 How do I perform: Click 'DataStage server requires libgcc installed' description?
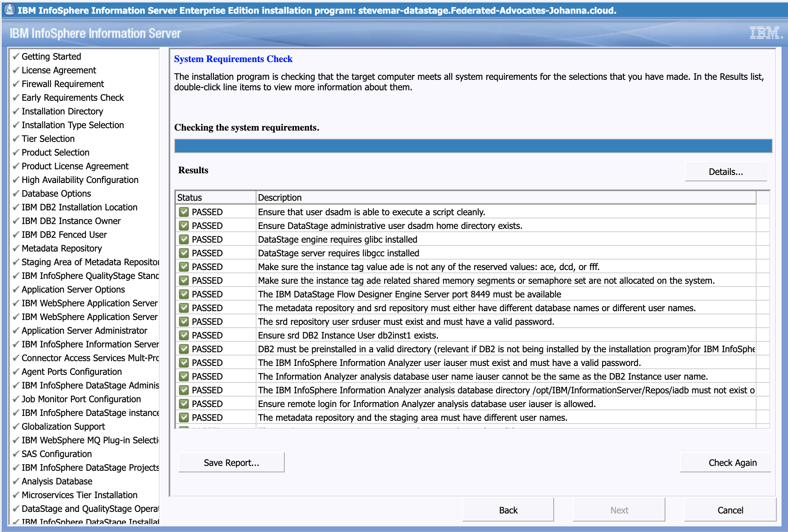click(338, 253)
